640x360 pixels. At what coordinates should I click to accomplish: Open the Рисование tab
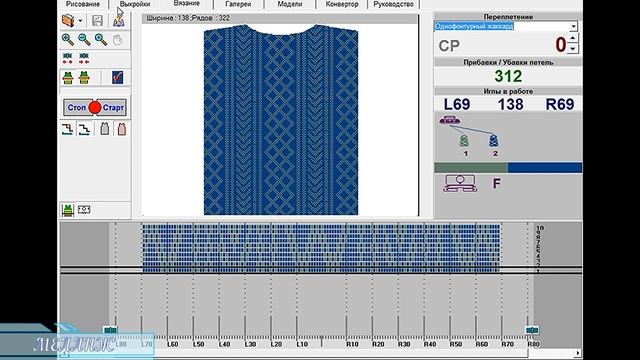coord(83,4)
